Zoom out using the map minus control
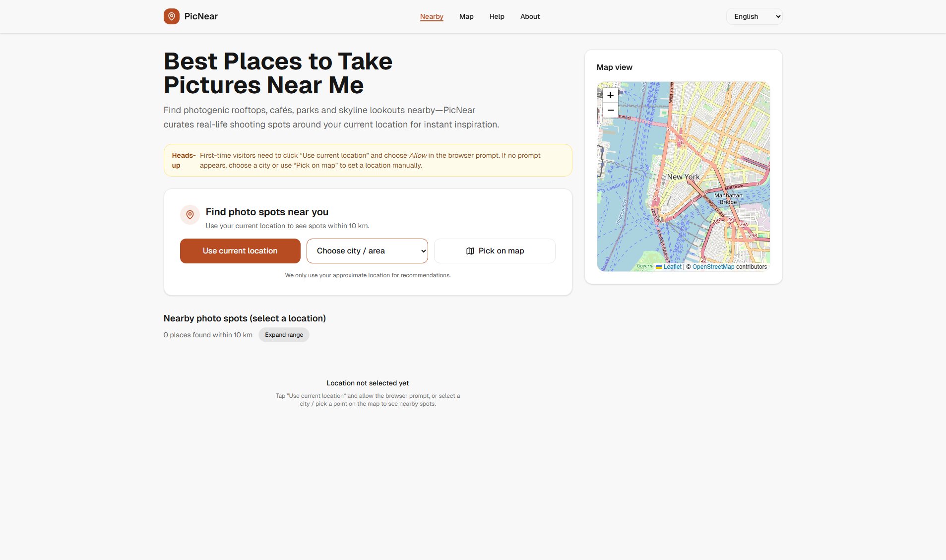The image size is (946, 560). coord(611,110)
